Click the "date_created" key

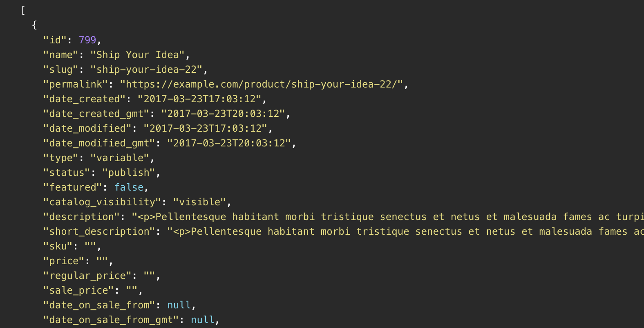point(85,99)
